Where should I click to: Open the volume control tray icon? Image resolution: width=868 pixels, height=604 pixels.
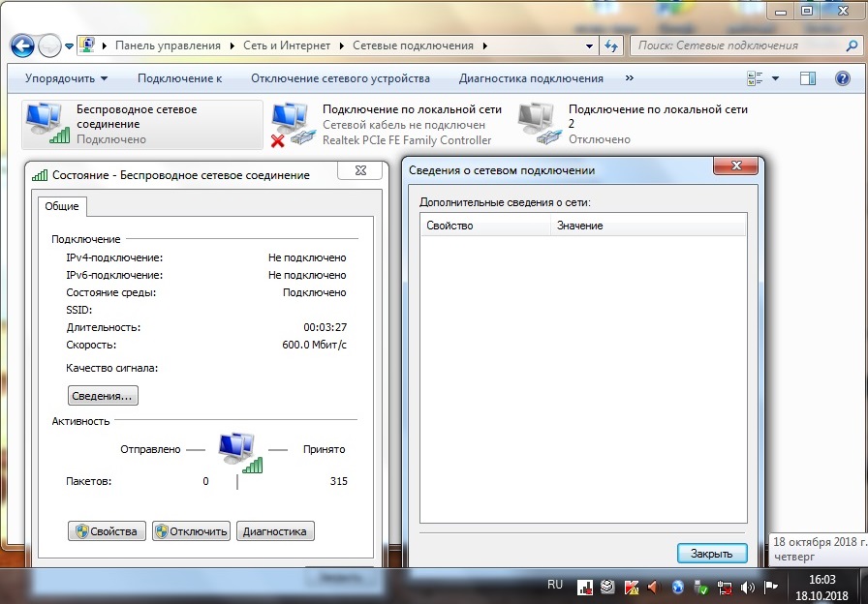click(747, 588)
